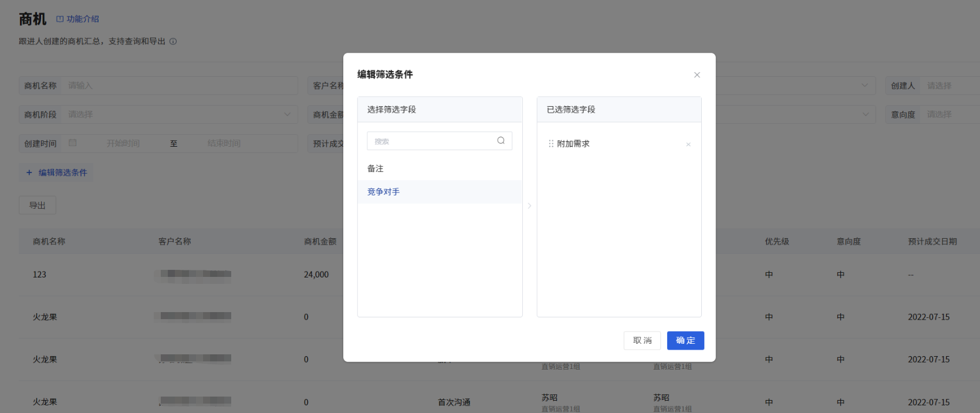Remove 附加需求 from selected fields
980x413 pixels.
688,144
